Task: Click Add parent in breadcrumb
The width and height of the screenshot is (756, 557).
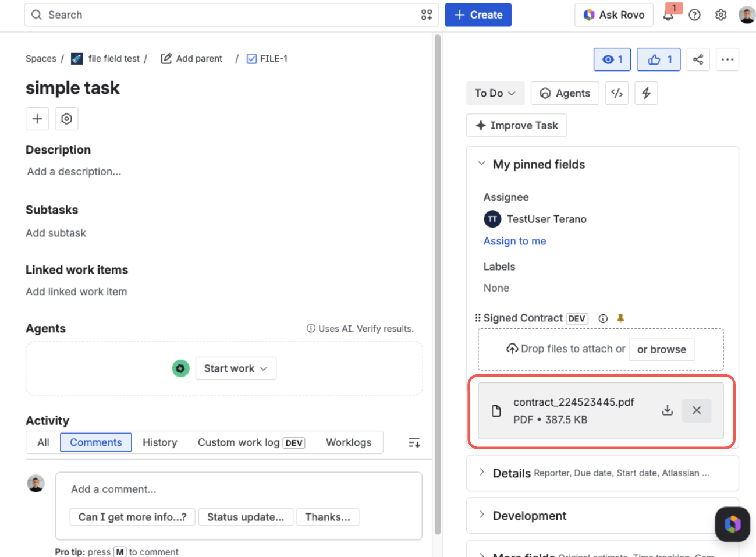Action: (x=191, y=58)
